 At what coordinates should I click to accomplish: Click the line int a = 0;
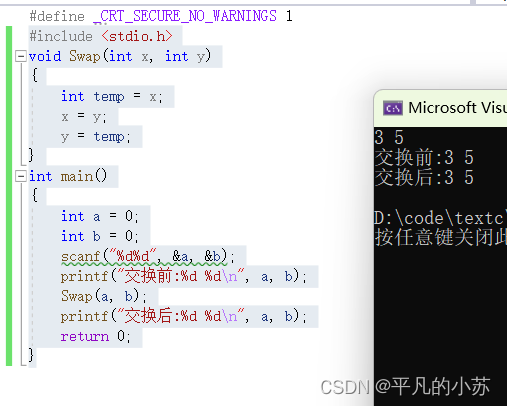click(x=99, y=217)
